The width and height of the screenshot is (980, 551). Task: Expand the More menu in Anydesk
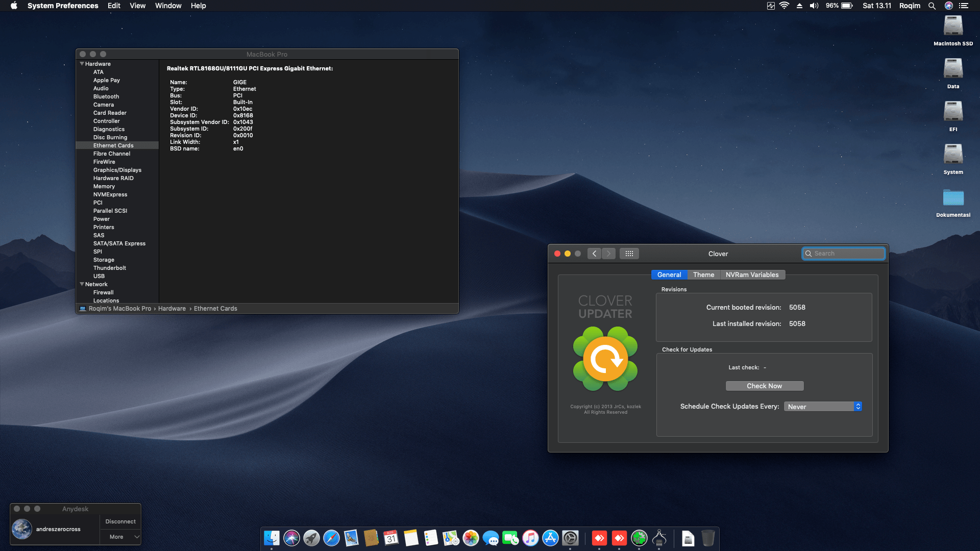(x=124, y=537)
